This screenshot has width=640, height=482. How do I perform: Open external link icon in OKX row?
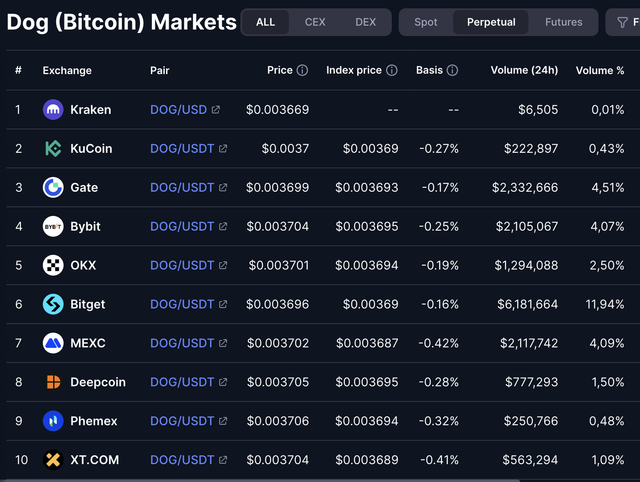tap(223, 265)
